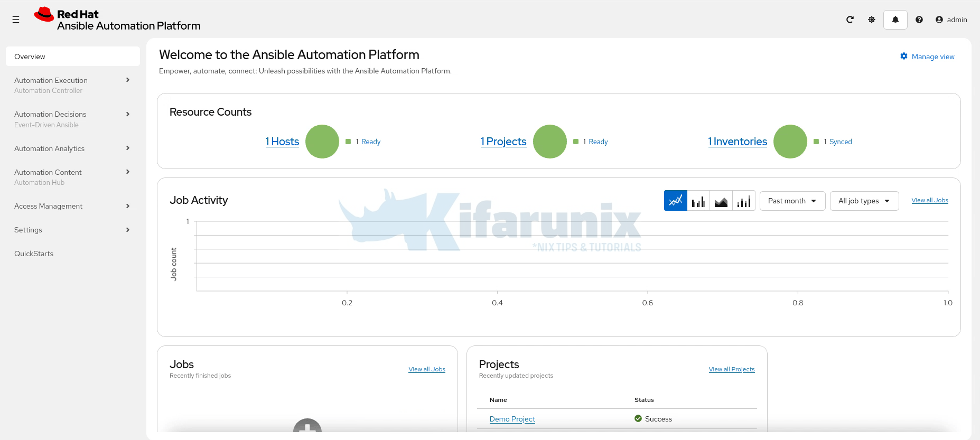Expand Automation Decisions section

[73, 119]
